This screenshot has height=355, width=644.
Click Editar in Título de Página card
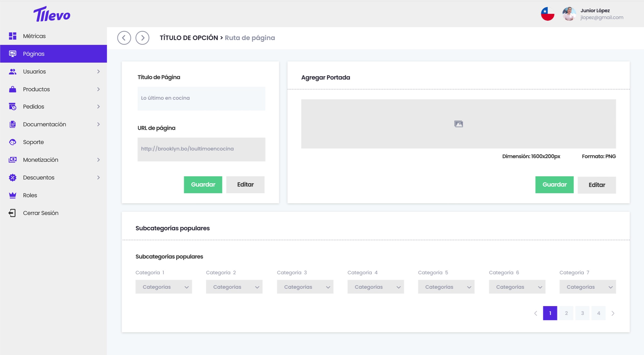245,185
